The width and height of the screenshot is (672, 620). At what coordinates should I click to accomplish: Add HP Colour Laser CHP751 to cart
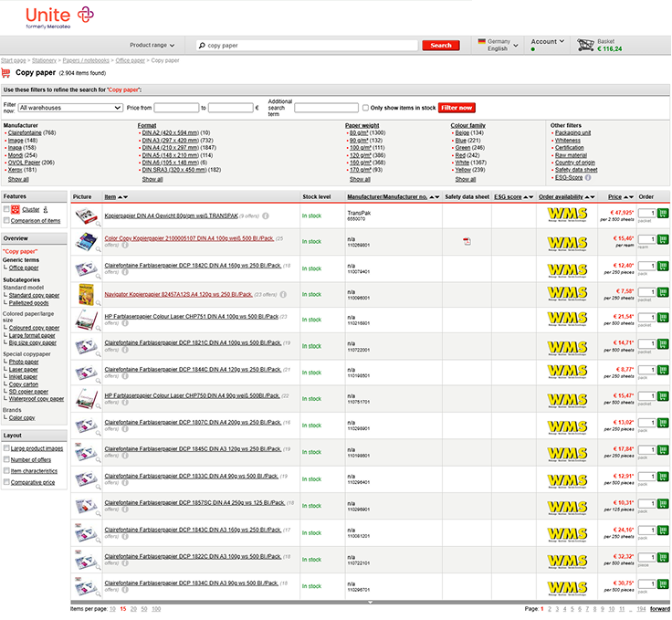(x=663, y=318)
